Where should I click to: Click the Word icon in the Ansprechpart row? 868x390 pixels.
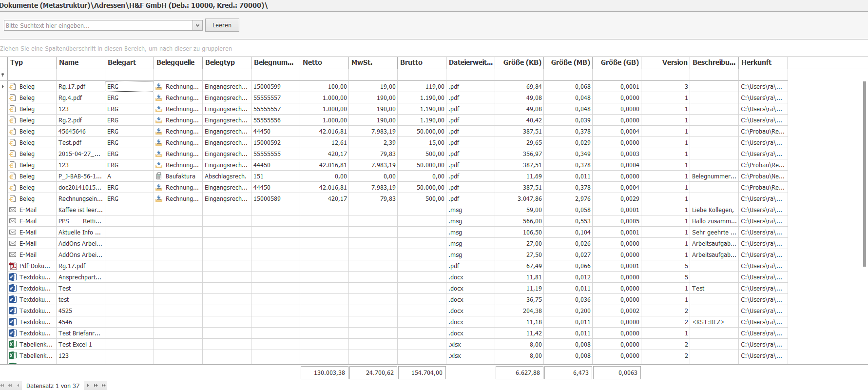click(13, 277)
